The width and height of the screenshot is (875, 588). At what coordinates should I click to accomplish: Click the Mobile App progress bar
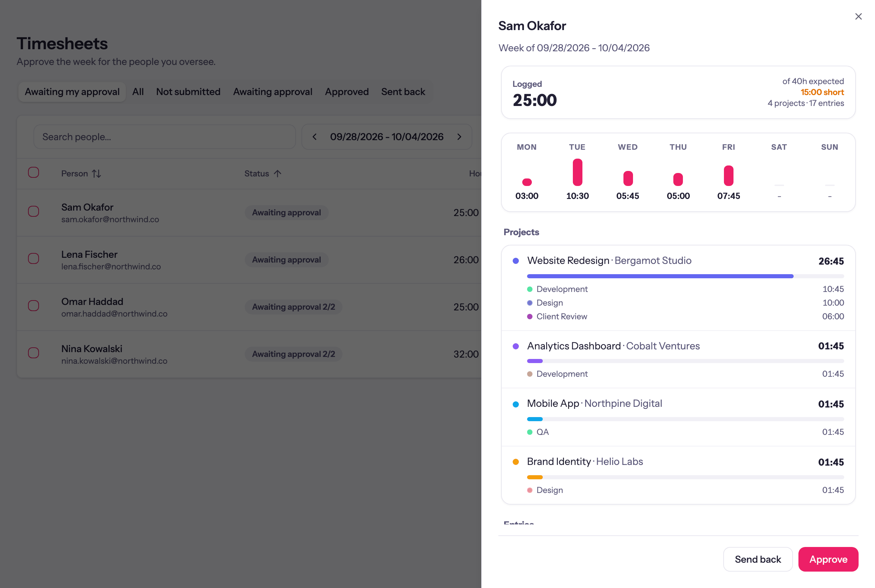click(685, 419)
